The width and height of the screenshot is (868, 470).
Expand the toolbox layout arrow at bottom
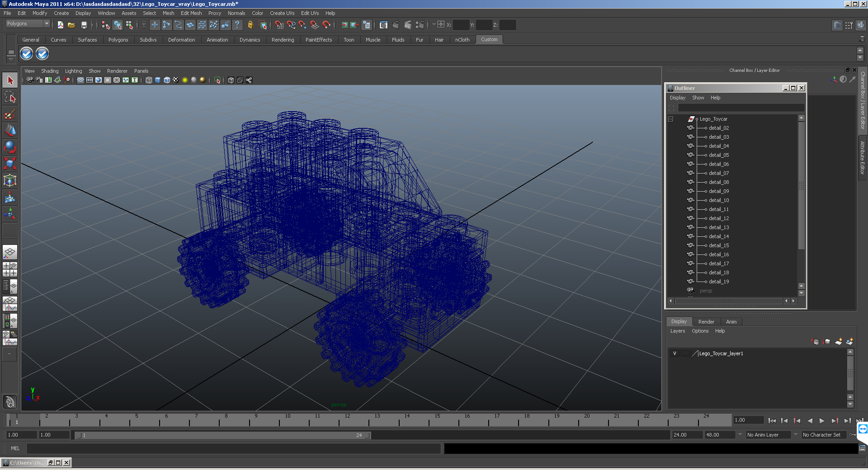click(x=9, y=354)
